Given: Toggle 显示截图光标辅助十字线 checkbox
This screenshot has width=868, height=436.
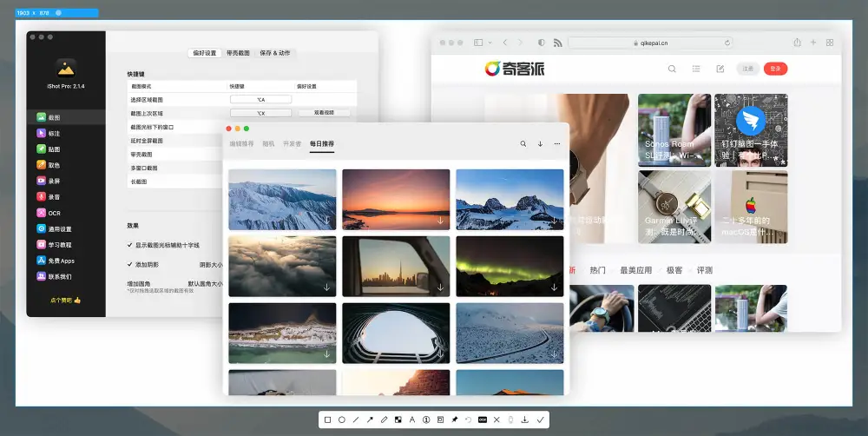Looking at the screenshot, I should 130,245.
